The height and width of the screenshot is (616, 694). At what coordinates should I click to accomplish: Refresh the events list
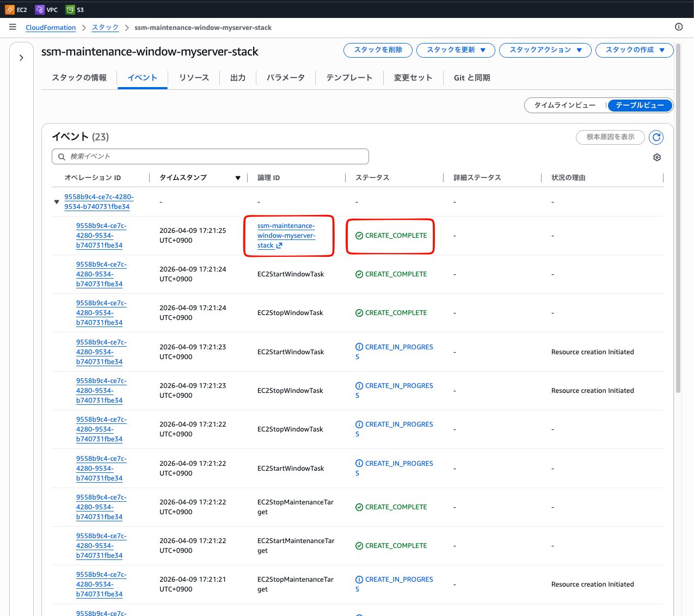[x=656, y=137]
